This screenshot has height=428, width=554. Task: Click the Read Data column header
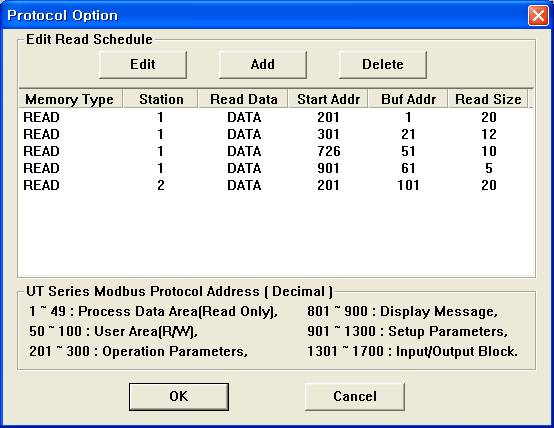[x=243, y=99]
